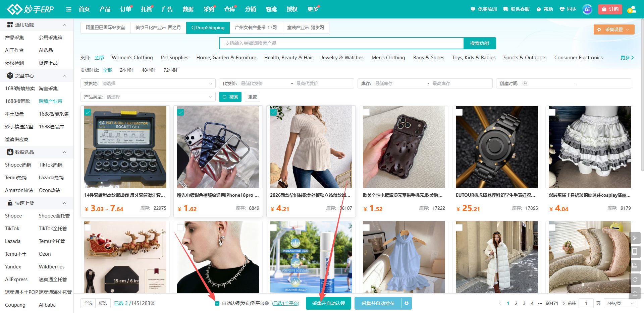Click the hamburger menu icon beside logo
This screenshot has width=644, height=313.
coord(69,9)
